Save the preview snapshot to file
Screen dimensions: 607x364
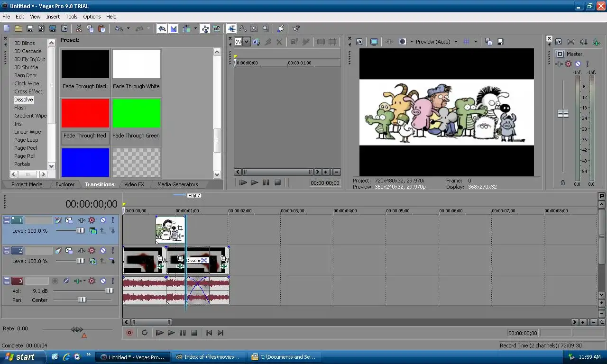click(x=500, y=42)
